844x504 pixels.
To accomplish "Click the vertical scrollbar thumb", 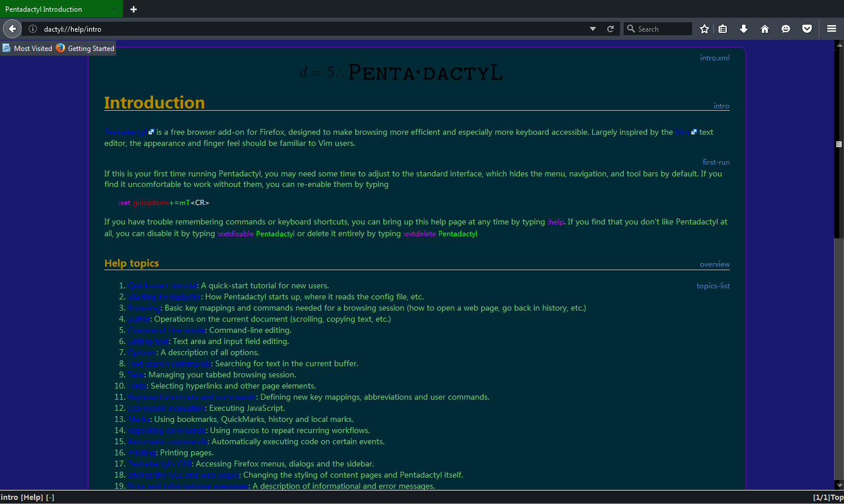I will click(x=839, y=144).
